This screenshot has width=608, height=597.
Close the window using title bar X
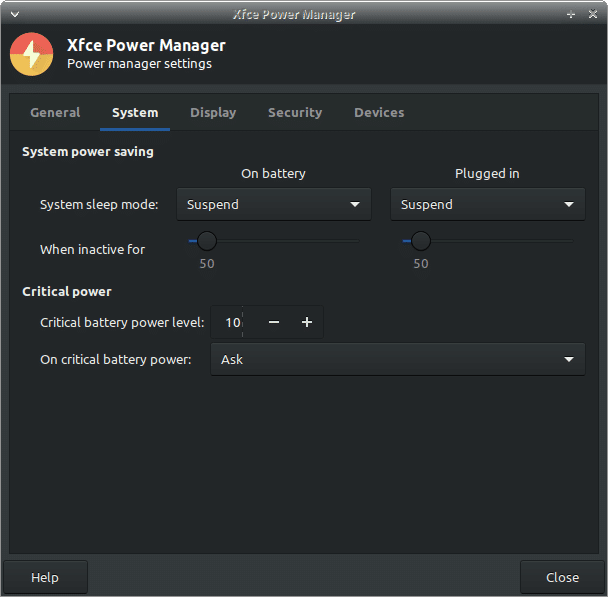[592, 14]
